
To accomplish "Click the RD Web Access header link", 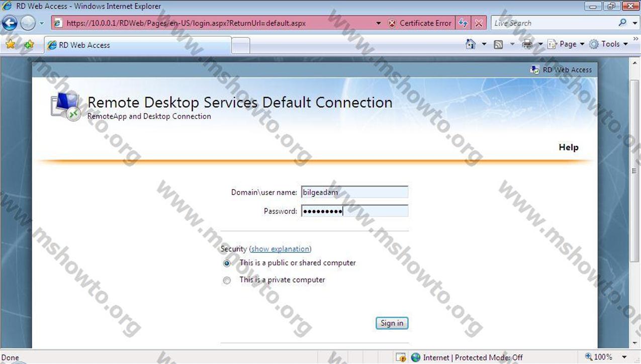I will (x=561, y=70).
